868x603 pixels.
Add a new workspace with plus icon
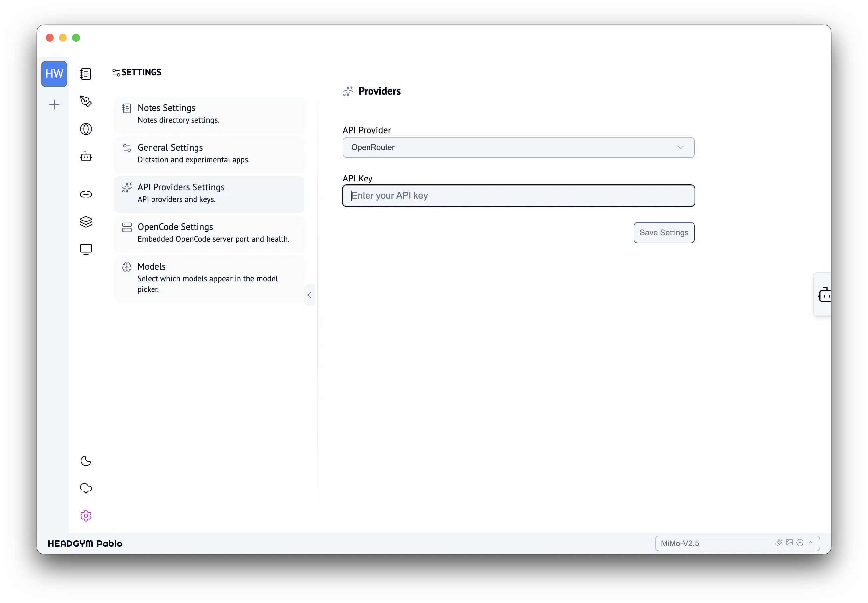coord(54,105)
